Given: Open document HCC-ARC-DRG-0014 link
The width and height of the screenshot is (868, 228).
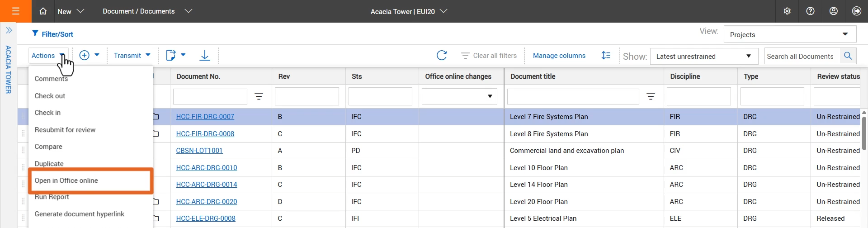Looking at the screenshot, I should [x=207, y=185].
